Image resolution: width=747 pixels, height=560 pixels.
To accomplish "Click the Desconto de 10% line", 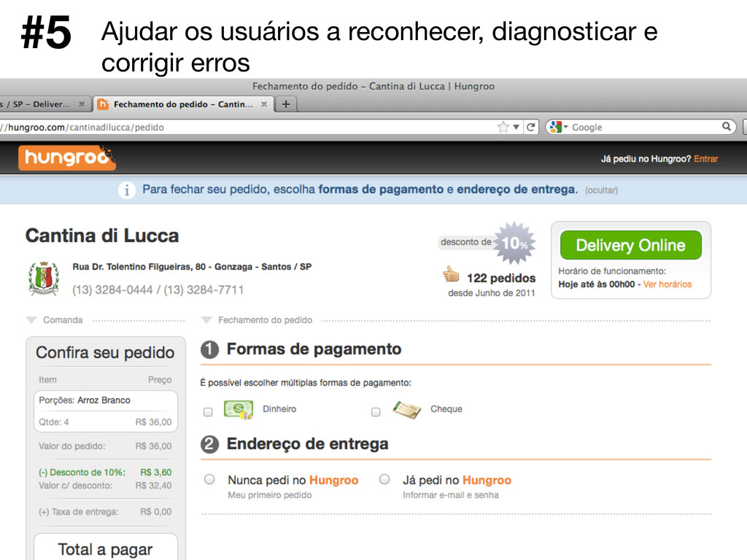I will (105, 472).
